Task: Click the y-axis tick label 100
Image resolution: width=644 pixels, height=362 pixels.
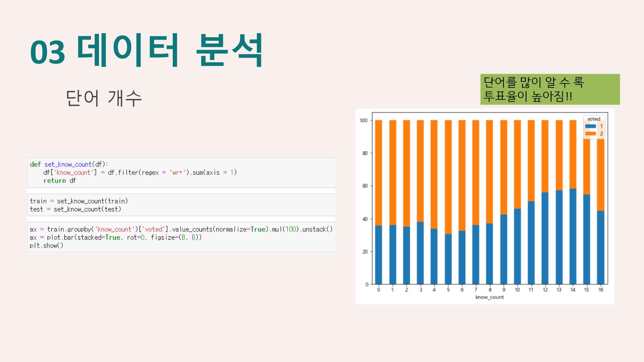Action: coord(364,121)
